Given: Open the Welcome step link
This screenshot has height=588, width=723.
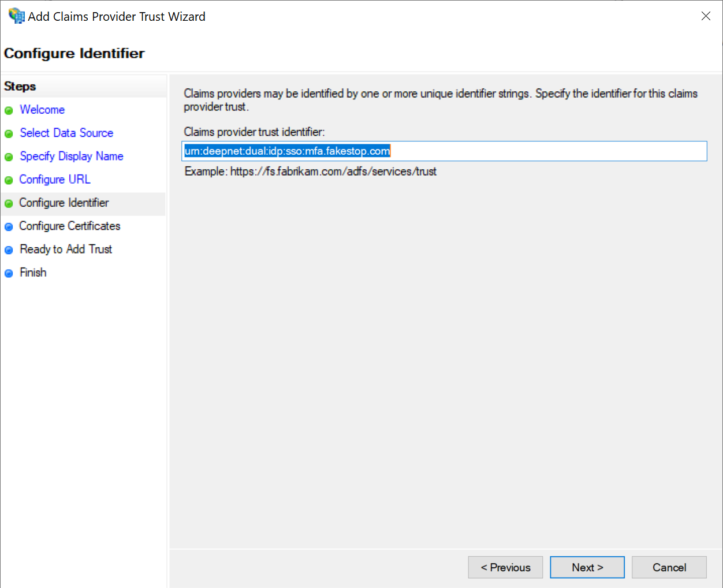Looking at the screenshot, I should 42,110.
